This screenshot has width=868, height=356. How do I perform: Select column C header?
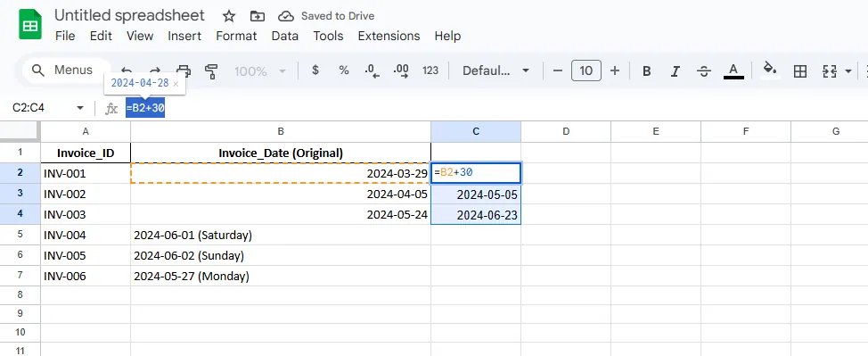(x=476, y=131)
